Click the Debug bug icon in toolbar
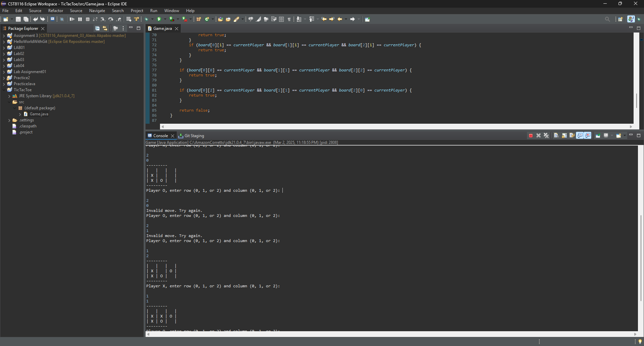The height and width of the screenshot is (346, 644). 147,19
